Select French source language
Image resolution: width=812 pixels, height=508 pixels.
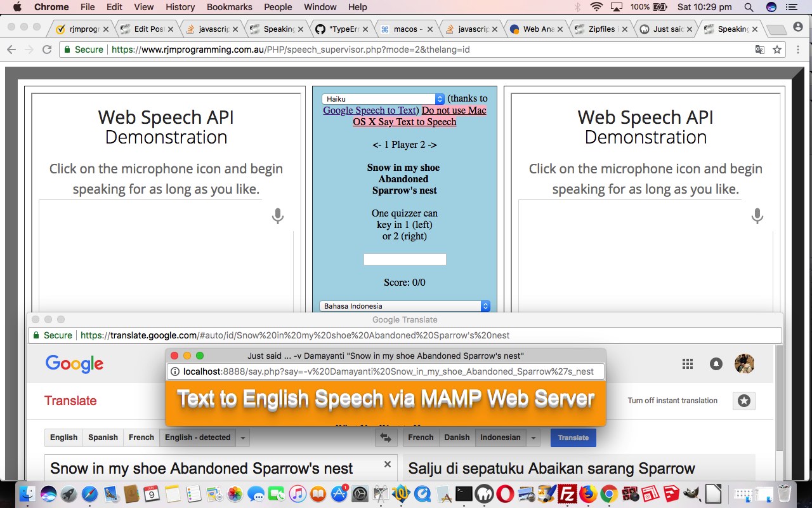coord(141,438)
